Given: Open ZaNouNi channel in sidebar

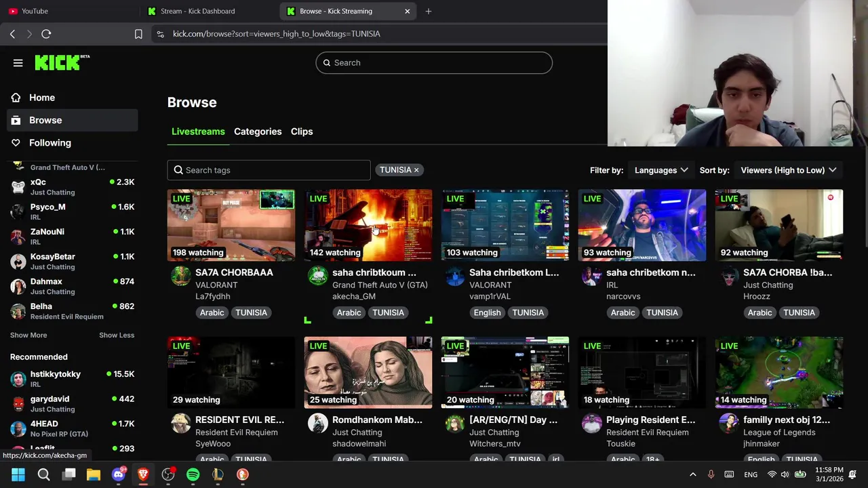Looking at the screenshot, I should [x=72, y=236].
